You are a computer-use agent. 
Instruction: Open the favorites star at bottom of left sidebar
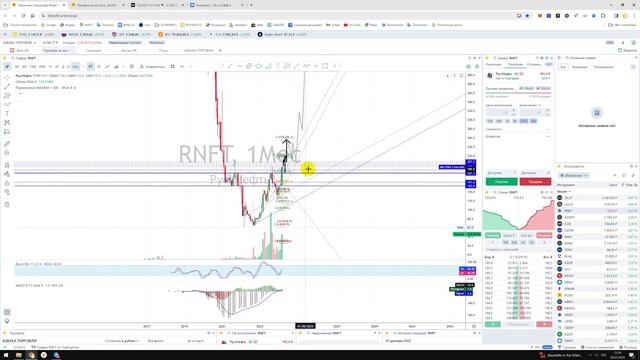pos(7,312)
